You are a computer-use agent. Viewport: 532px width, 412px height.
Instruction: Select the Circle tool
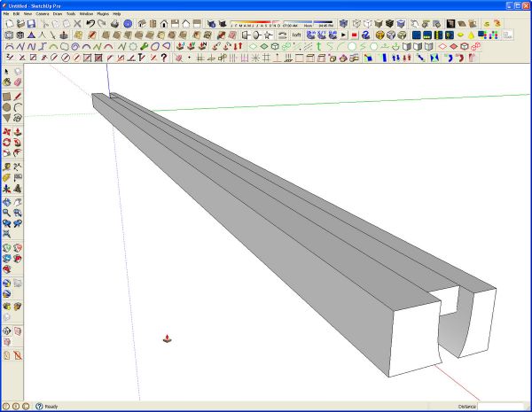point(7,107)
